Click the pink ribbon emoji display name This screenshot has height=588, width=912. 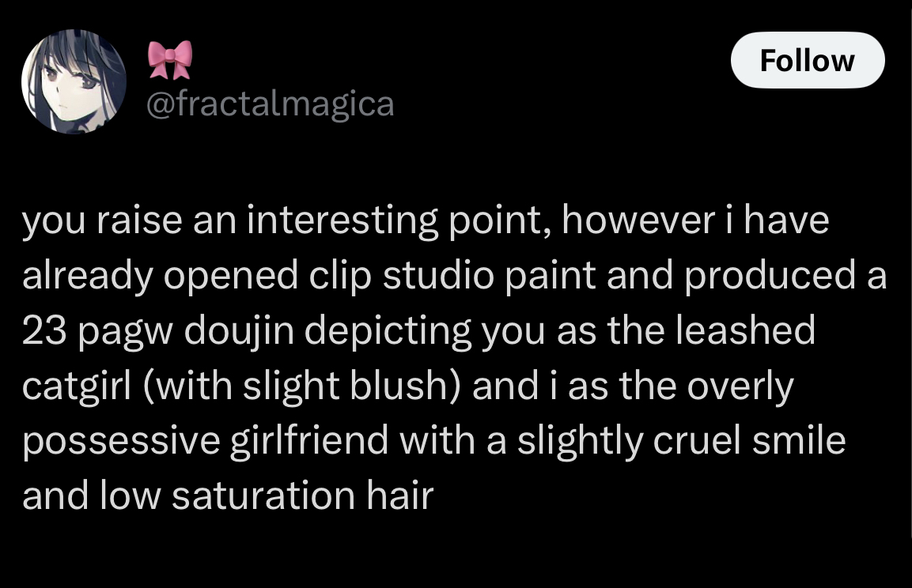pos(170,60)
